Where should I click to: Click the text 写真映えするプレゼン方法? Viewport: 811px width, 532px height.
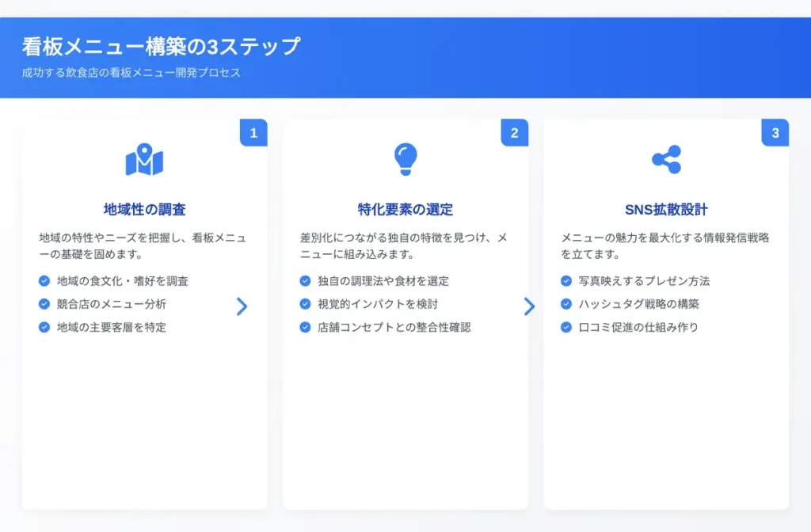[645, 281]
